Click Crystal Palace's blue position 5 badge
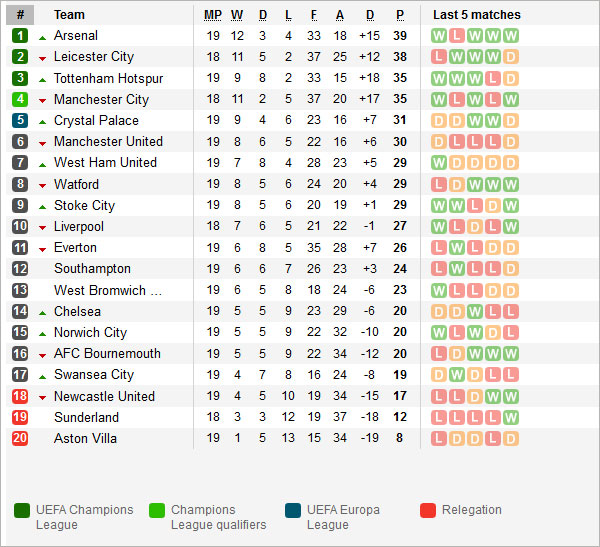This screenshot has height=547, width=600. [20, 121]
